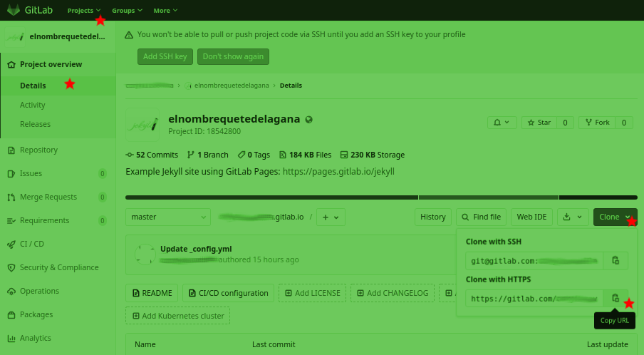The height and width of the screenshot is (355, 644).
Task: Open the sidebar project avatar elnombrequetedel...
Action: tap(14, 36)
